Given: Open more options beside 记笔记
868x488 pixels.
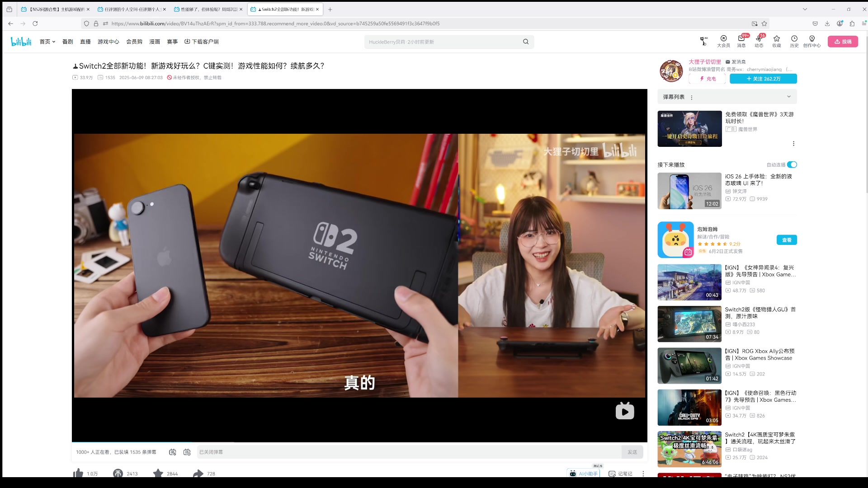Looking at the screenshot, I should click(x=643, y=474).
